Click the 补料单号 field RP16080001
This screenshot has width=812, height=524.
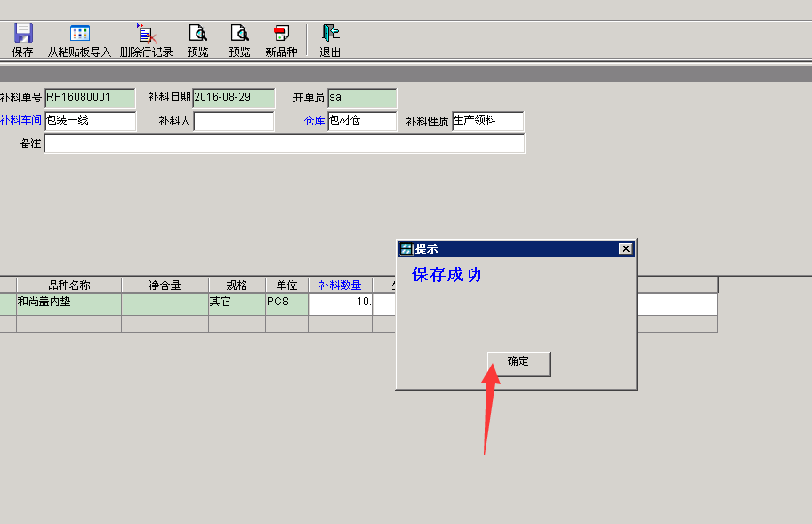(89, 98)
